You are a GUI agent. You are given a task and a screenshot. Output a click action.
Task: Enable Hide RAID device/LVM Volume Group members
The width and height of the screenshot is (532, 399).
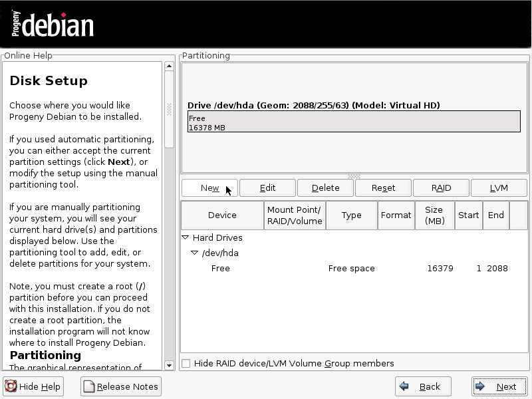tap(186, 363)
